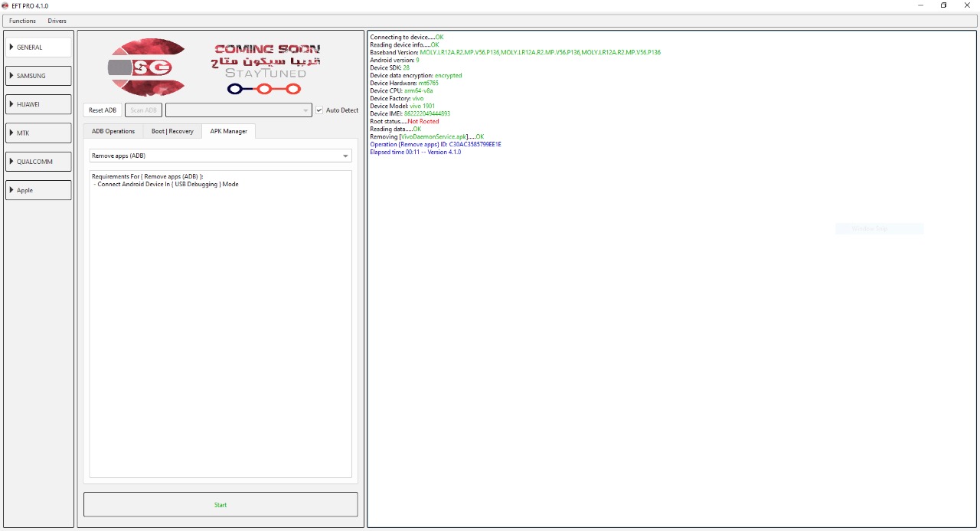Restore down the EFT PRO window

point(943,5)
